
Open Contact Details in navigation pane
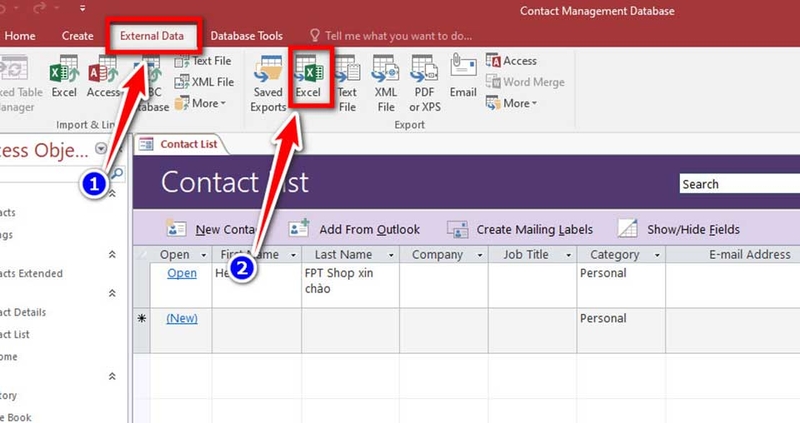[x=23, y=312]
